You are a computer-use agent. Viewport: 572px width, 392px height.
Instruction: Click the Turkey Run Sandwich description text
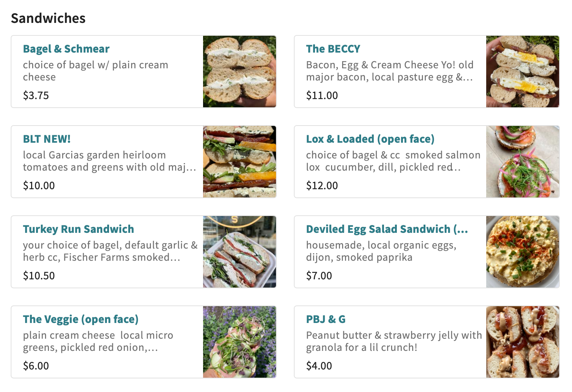point(110,251)
